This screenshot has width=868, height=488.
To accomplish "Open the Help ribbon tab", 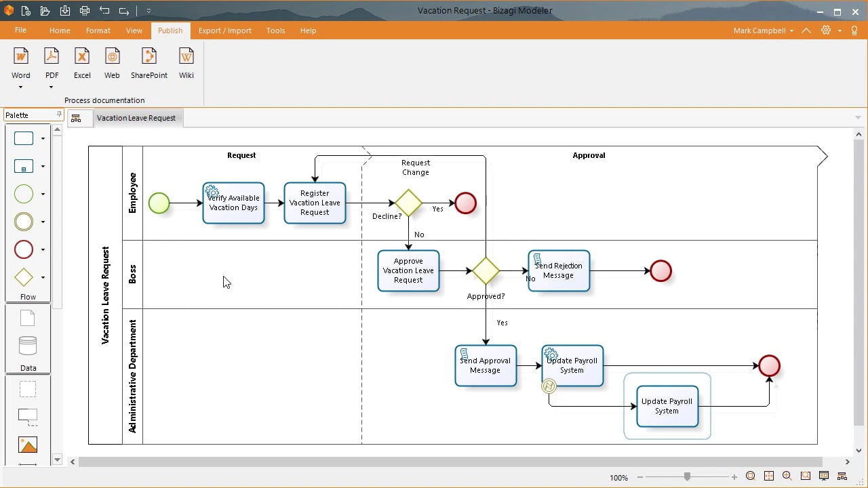I will [309, 30].
